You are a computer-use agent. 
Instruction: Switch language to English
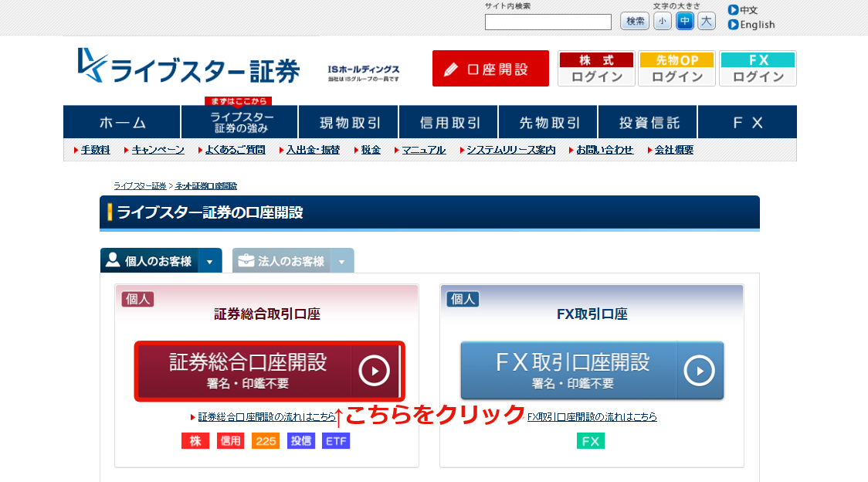point(758,25)
